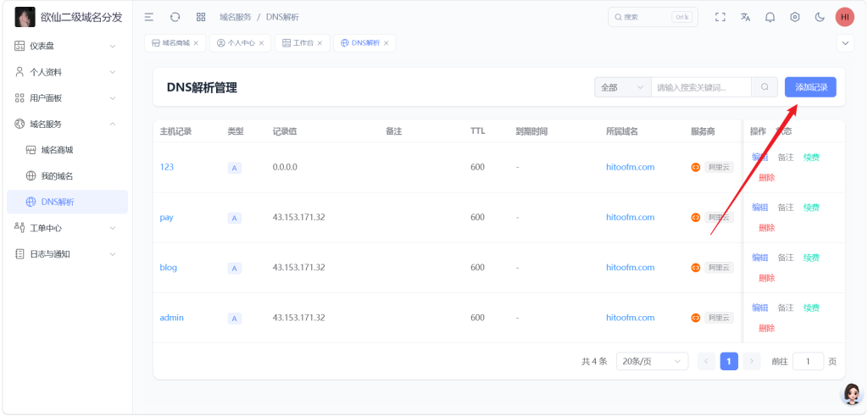The width and height of the screenshot is (868, 416).
Task: Open the 20条/页 page size dropdown
Action: [x=652, y=361]
